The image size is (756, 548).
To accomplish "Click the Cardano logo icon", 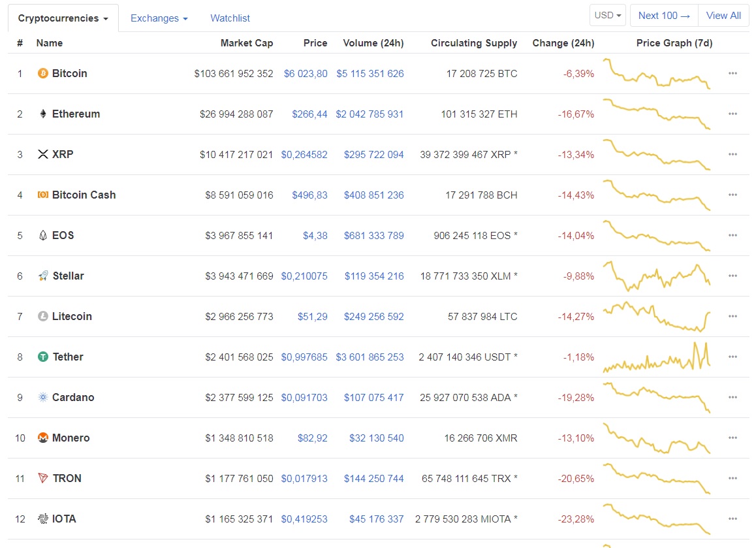I will [x=43, y=398].
